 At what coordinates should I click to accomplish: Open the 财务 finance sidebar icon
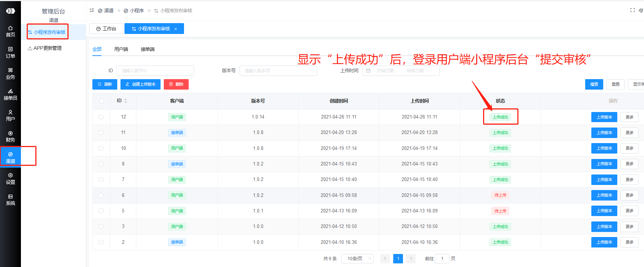pos(10,137)
